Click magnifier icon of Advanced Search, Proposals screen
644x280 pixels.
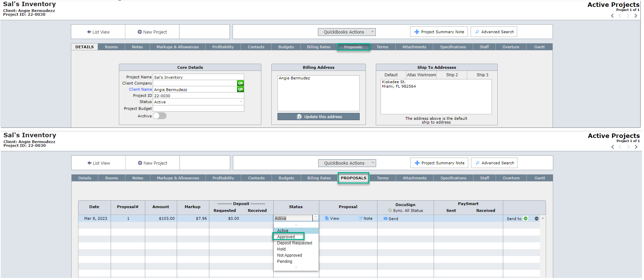pyautogui.click(x=478, y=163)
